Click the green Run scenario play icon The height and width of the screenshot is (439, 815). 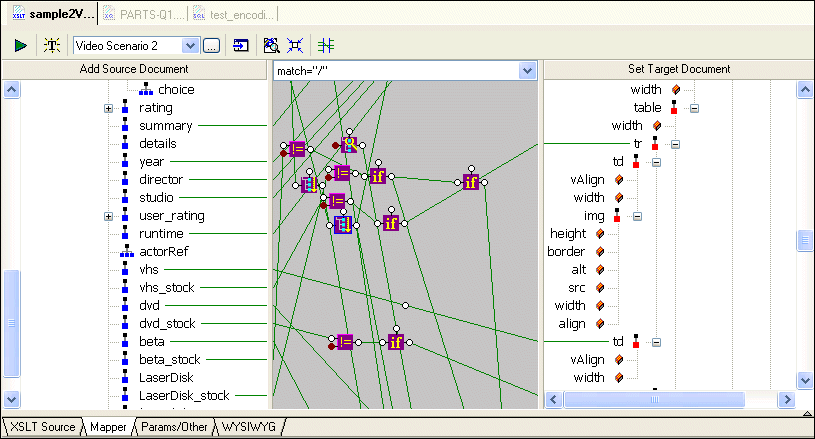point(20,45)
